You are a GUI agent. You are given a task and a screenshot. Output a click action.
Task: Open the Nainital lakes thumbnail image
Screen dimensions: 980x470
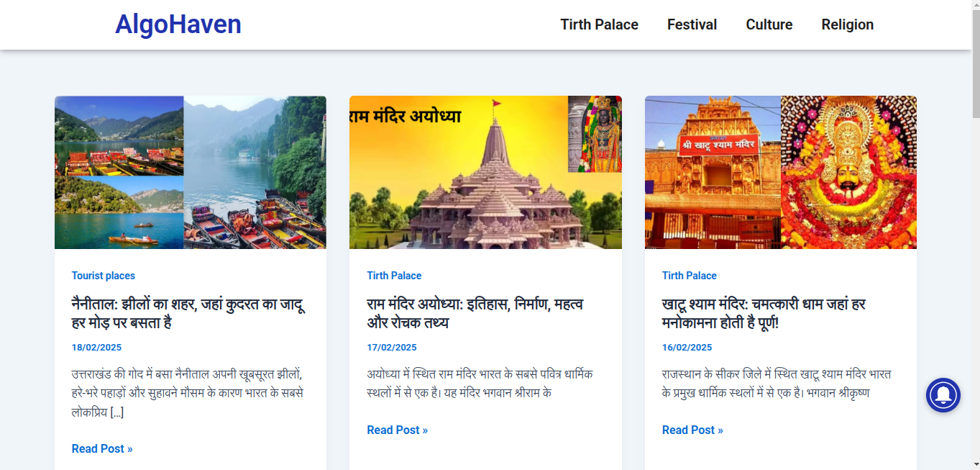pos(191,173)
